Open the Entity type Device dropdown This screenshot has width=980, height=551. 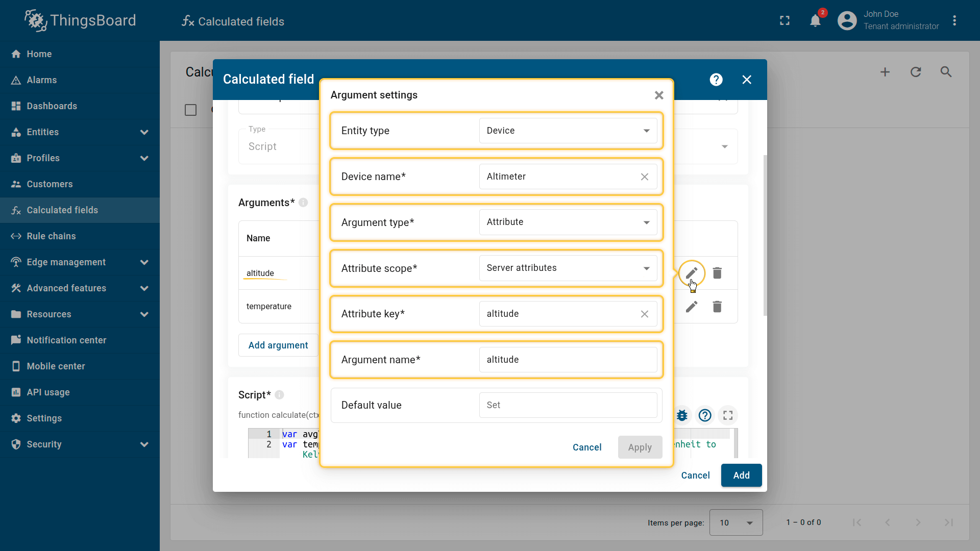[568, 131]
